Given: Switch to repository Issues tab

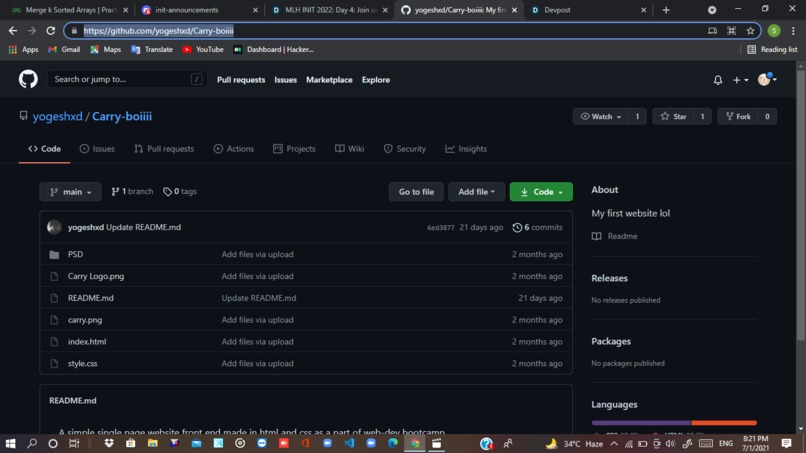Looking at the screenshot, I should 97,149.
